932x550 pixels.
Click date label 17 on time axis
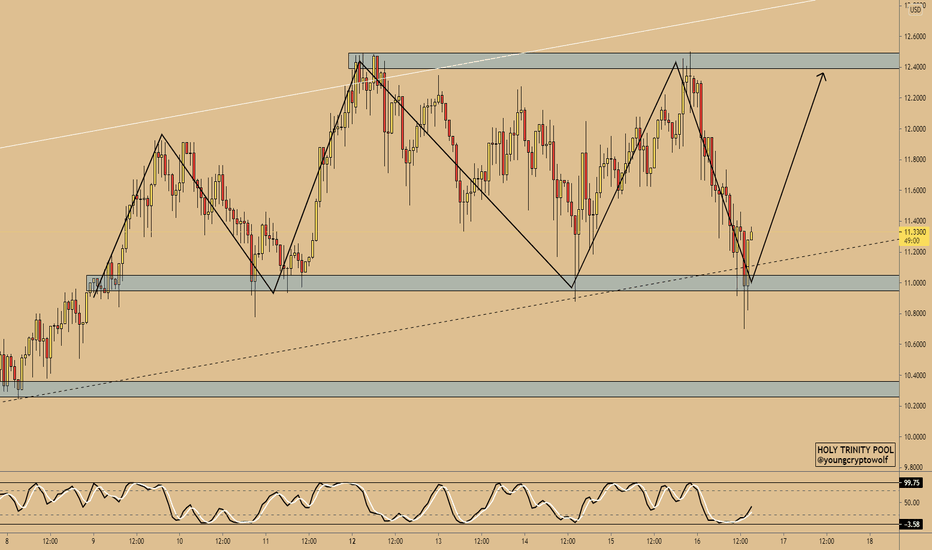tap(783, 542)
